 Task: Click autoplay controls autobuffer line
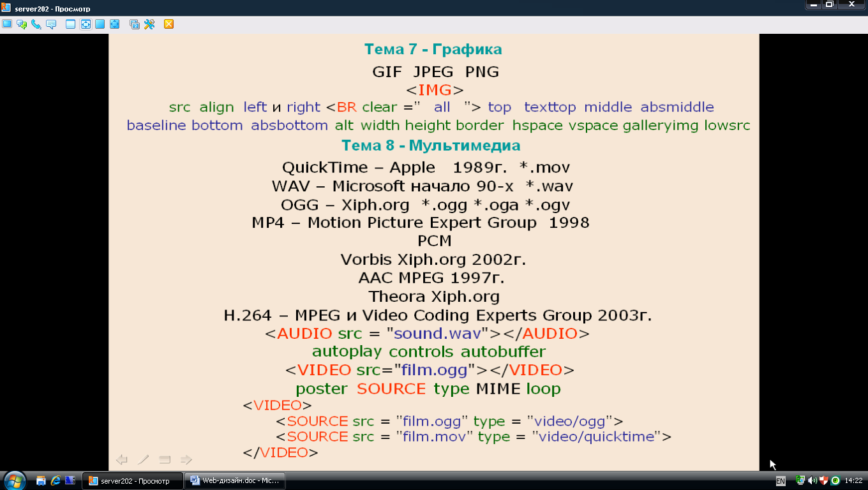[x=429, y=352]
